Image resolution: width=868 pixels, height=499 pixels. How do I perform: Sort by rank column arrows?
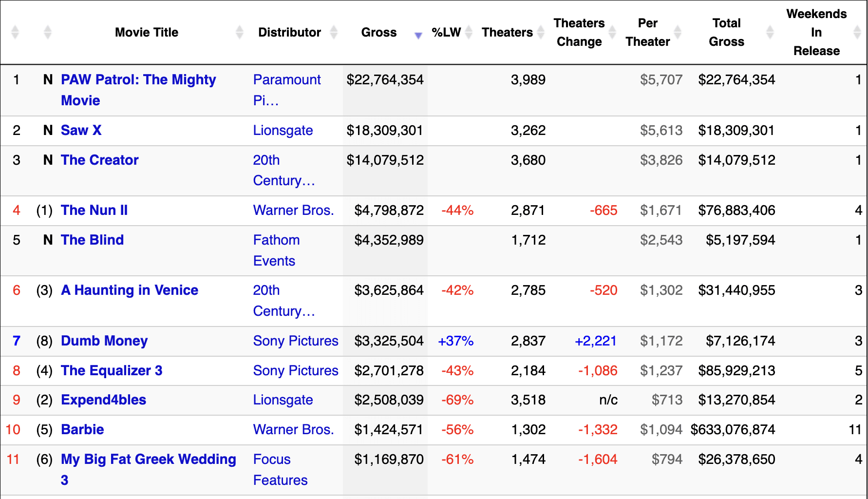point(15,32)
